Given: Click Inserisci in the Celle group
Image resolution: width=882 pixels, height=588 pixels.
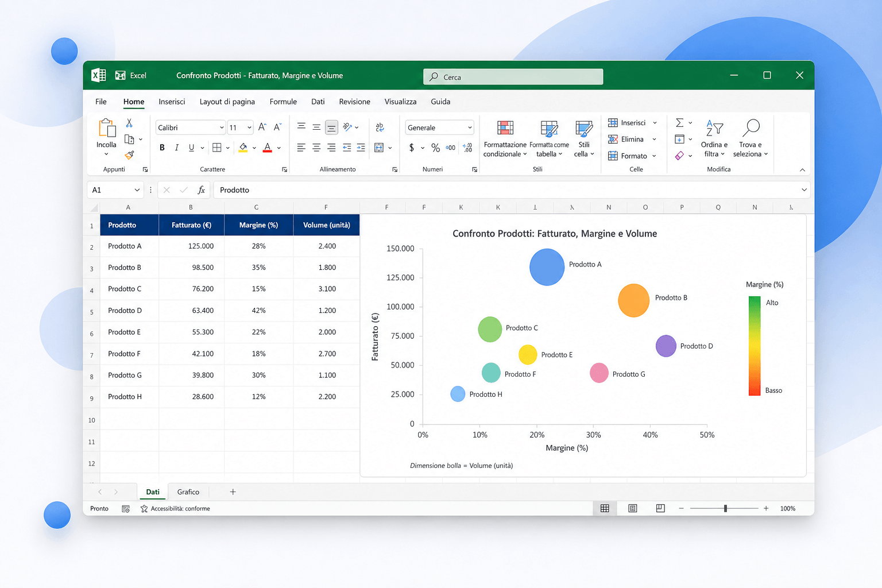Looking at the screenshot, I should pyautogui.click(x=632, y=123).
